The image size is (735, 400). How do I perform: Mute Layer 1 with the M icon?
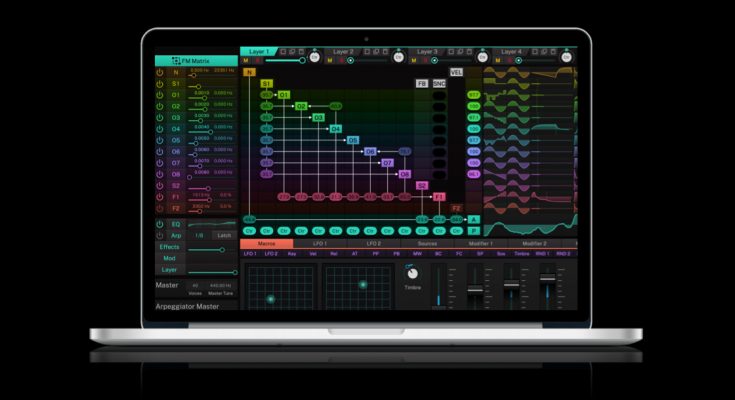click(x=246, y=60)
